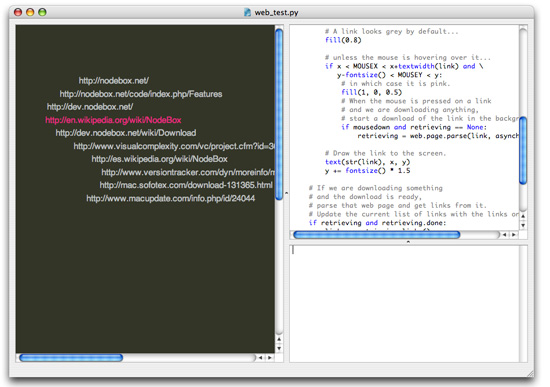Open the macupdate.com/info.php/id/24044 link
The width and height of the screenshot is (550, 387).
pyautogui.click(x=170, y=198)
